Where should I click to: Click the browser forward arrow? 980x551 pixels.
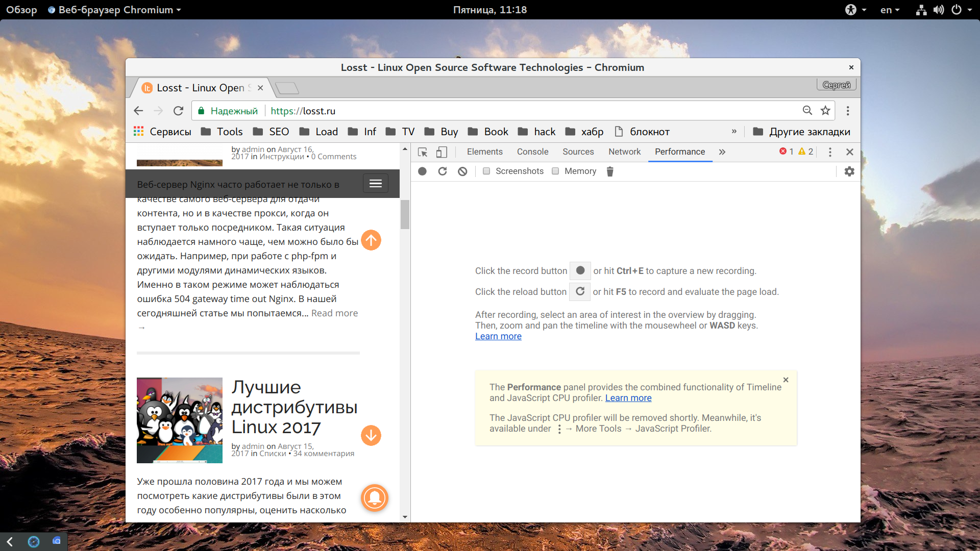pyautogui.click(x=158, y=111)
